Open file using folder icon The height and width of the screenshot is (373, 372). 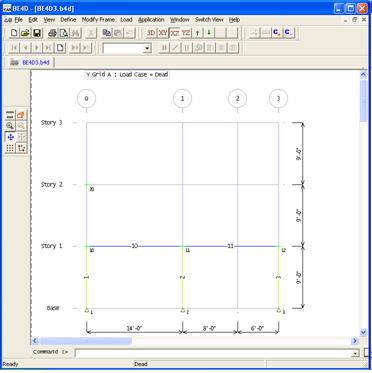click(x=26, y=33)
